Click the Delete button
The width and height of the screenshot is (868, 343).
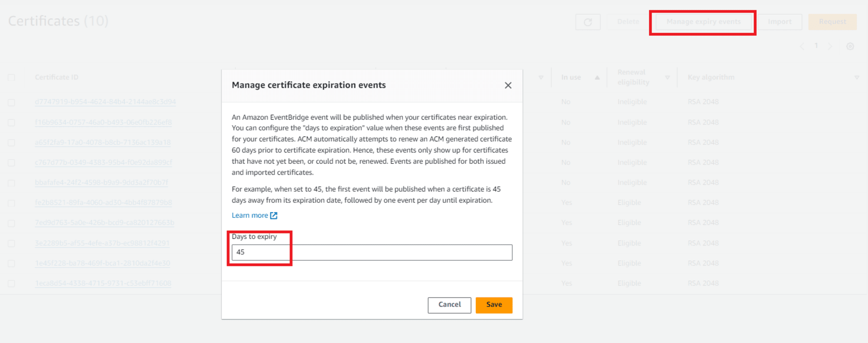(628, 22)
